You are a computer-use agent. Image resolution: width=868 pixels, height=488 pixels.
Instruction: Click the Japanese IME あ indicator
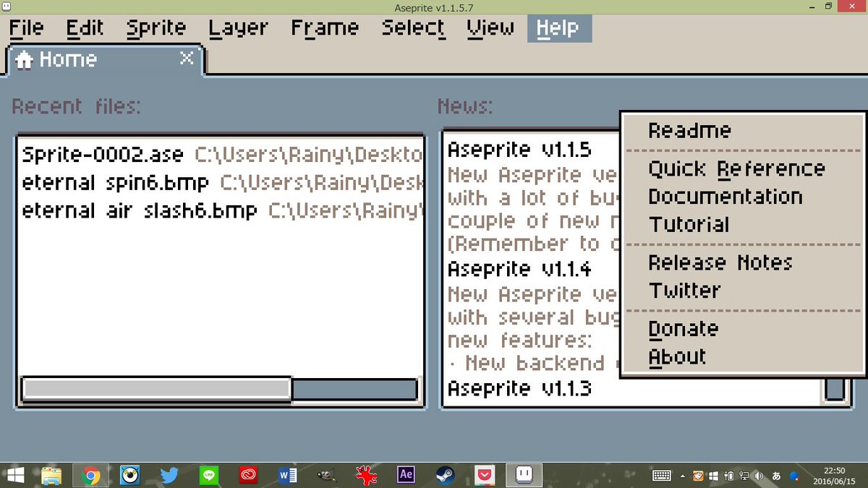[x=777, y=476]
